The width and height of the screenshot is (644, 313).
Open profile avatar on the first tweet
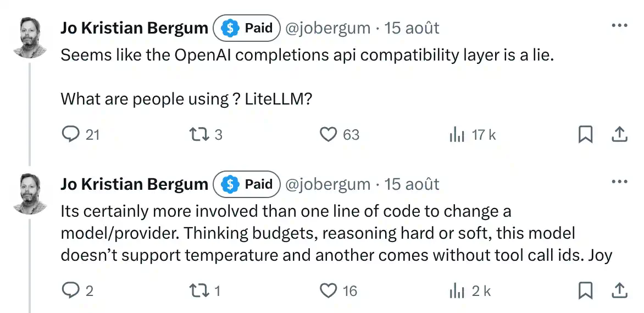click(30, 36)
